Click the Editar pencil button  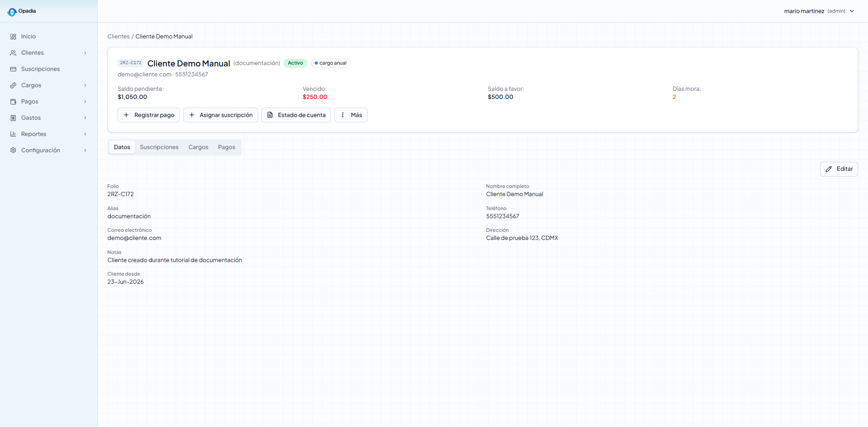click(x=839, y=169)
